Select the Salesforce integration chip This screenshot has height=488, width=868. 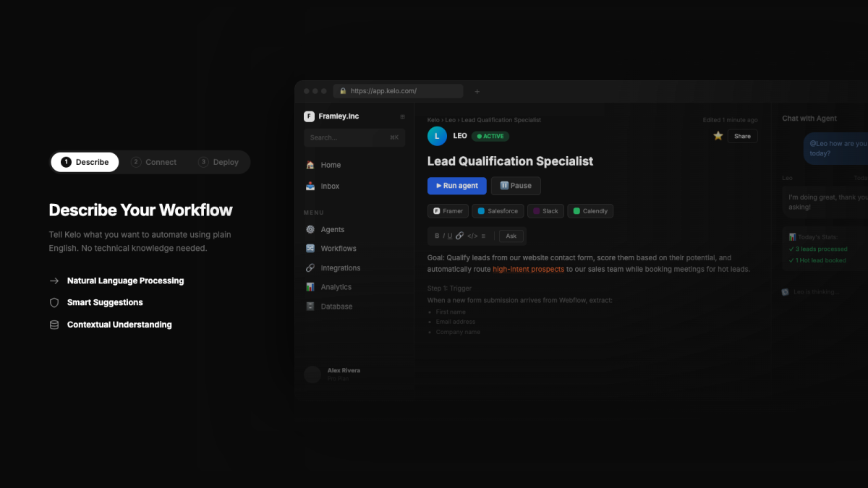pyautogui.click(x=498, y=211)
